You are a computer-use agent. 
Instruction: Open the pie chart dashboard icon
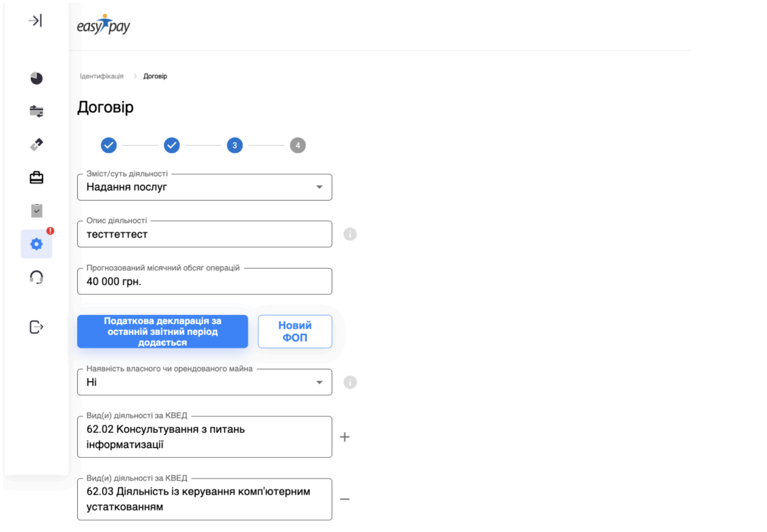coord(37,78)
